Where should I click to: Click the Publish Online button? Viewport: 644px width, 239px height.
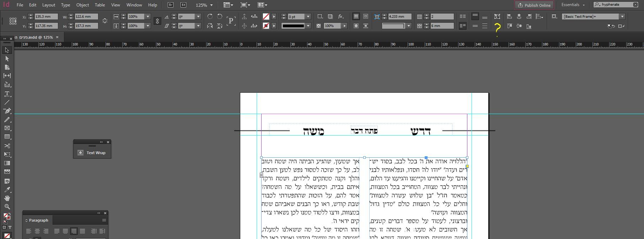(534, 5)
